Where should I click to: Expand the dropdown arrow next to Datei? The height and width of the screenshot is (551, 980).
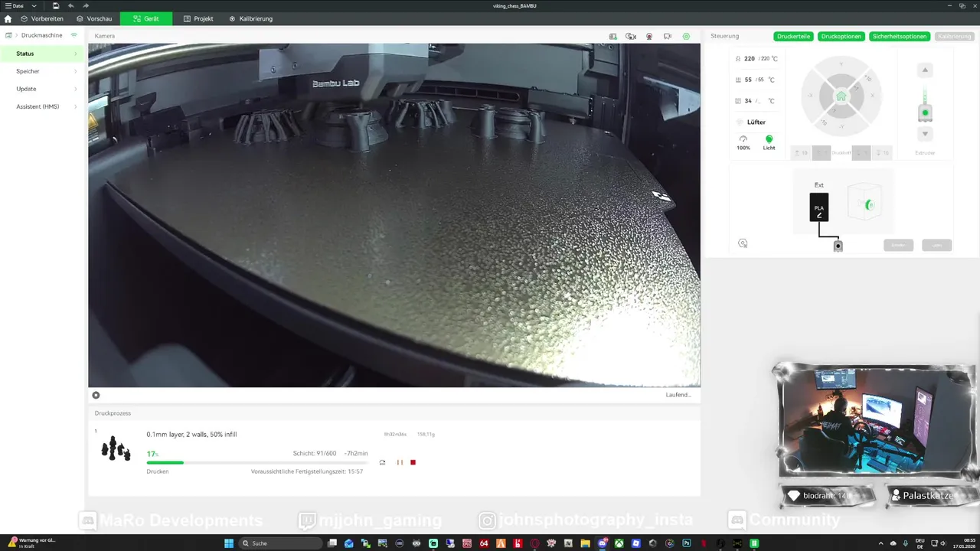[x=34, y=5]
